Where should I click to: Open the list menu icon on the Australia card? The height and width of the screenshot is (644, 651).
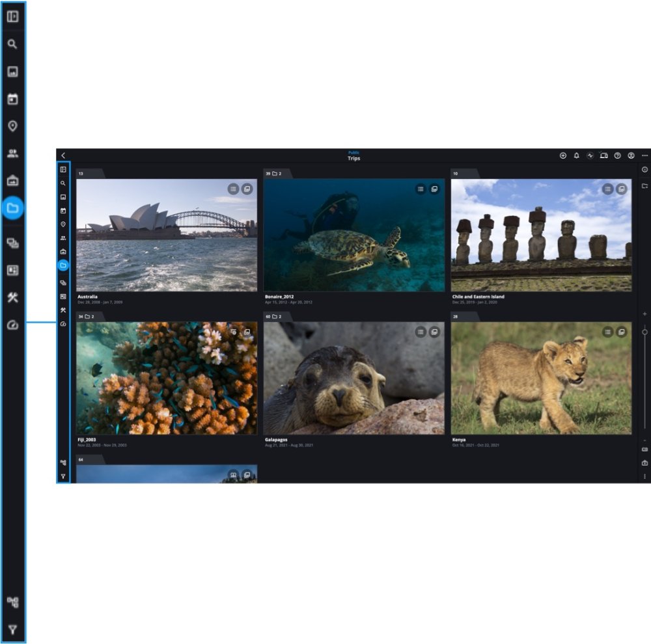tap(233, 189)
